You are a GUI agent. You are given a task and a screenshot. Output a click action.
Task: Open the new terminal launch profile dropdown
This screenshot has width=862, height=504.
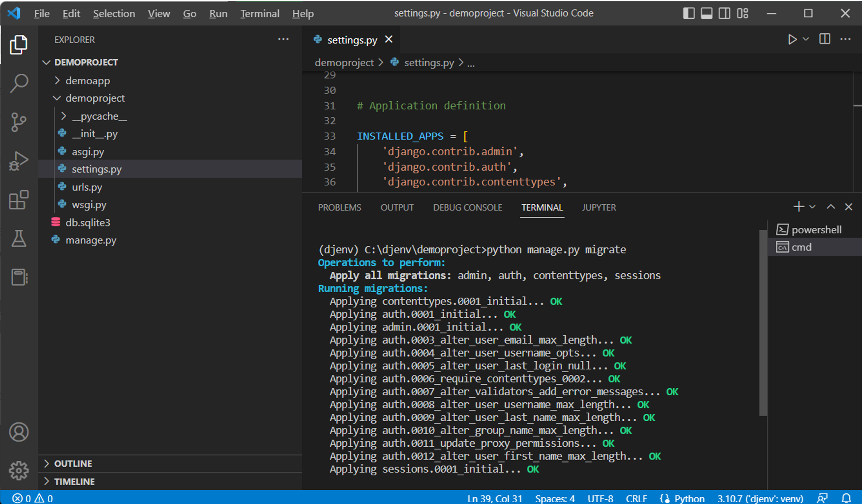pos(812,207)
